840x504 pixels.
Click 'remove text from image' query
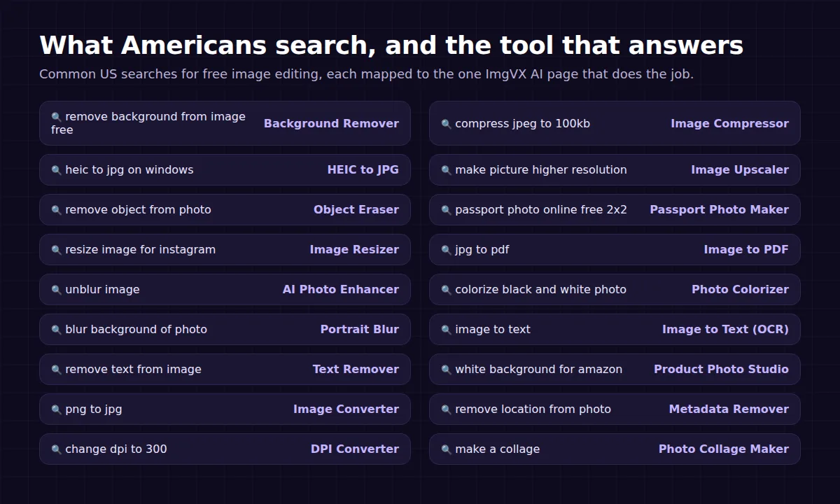(133, 369)
